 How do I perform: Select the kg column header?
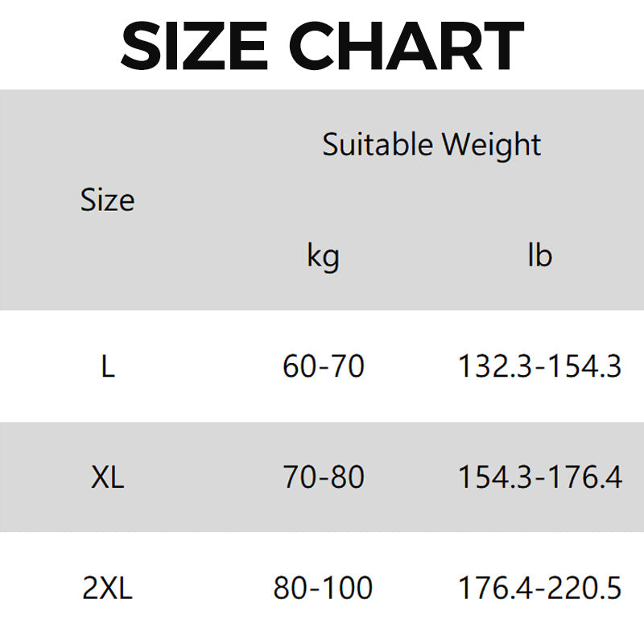[x=323, y=257]
